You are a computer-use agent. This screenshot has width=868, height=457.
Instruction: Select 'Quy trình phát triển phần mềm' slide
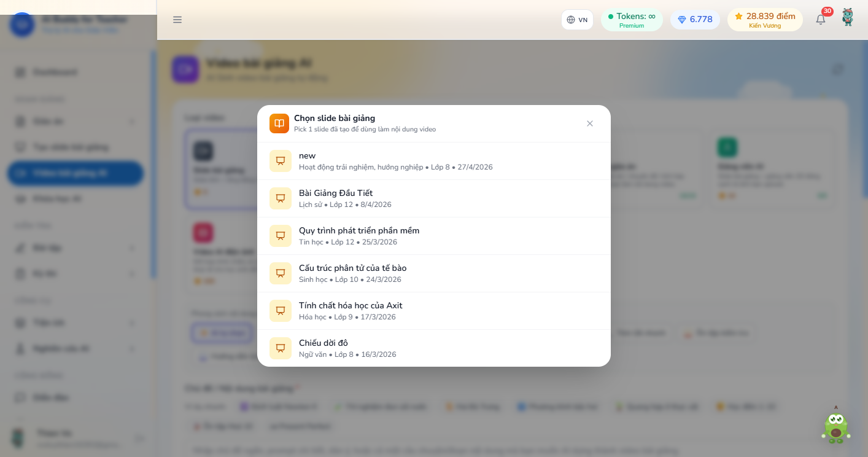click(434, 236)
